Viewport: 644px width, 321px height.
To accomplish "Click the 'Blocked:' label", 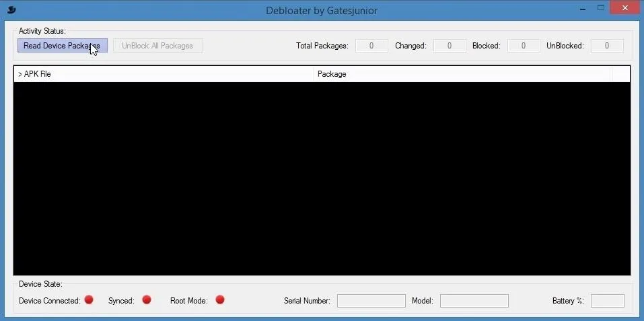I will [487, 46].
